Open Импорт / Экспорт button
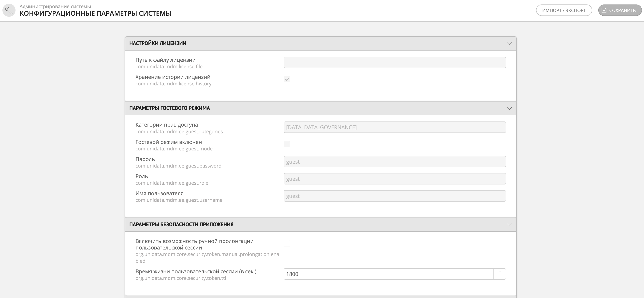Viewport: 644px width, 298px height. (x=564, y=10)
